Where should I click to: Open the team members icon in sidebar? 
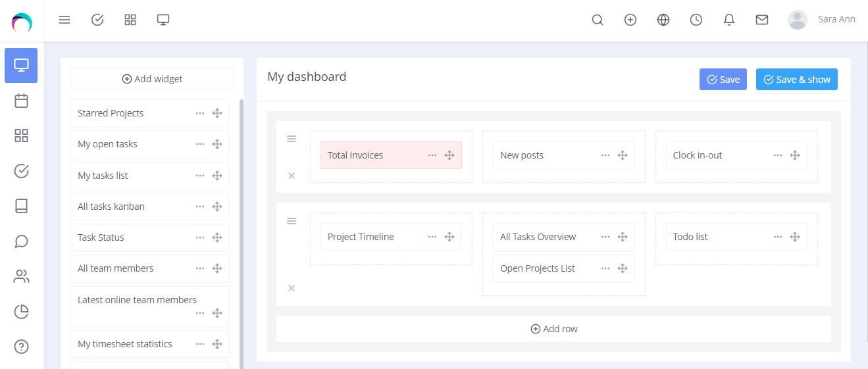[x=21, y=276]
